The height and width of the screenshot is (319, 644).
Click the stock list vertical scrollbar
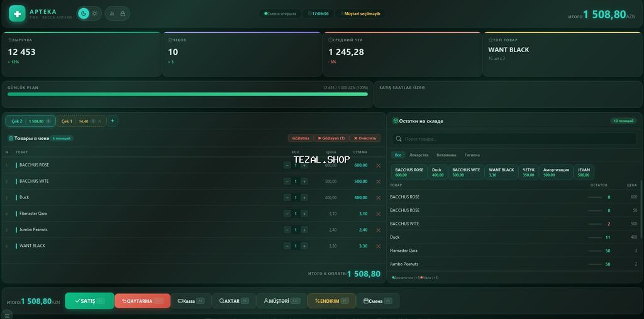[640, 209]
